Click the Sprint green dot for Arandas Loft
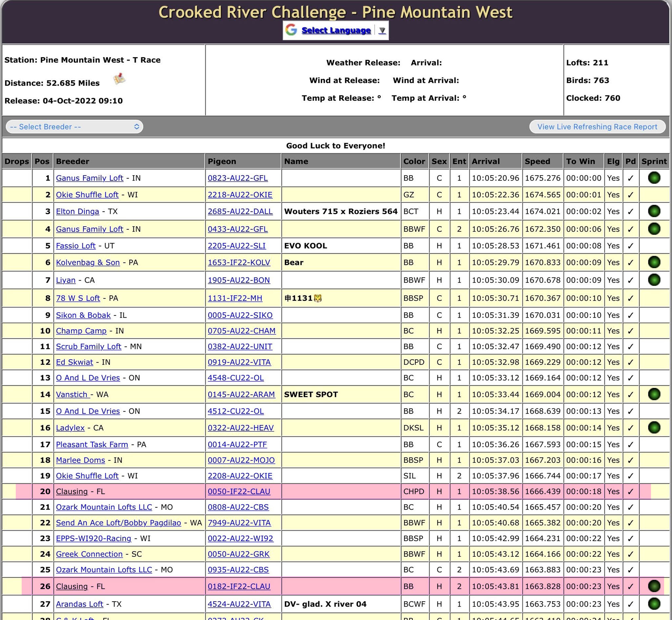 (x=654, y=604)
